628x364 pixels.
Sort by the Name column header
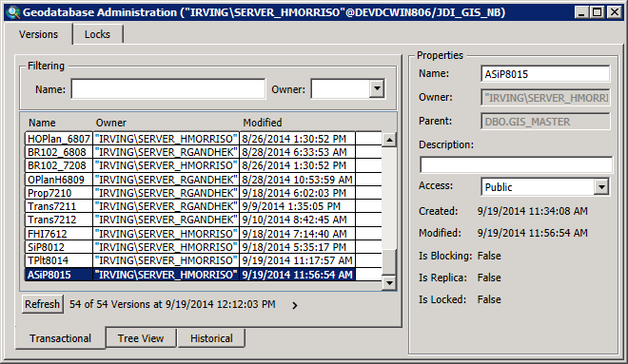(42, 123)
